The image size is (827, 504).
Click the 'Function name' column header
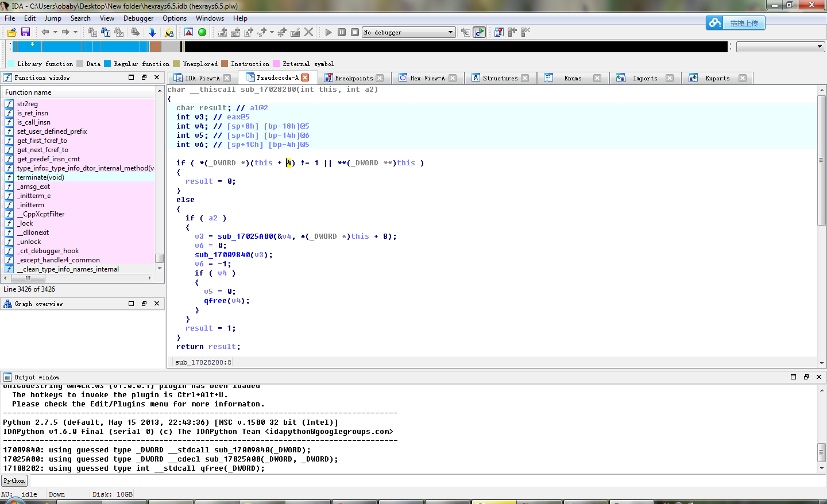coord(79,92)
